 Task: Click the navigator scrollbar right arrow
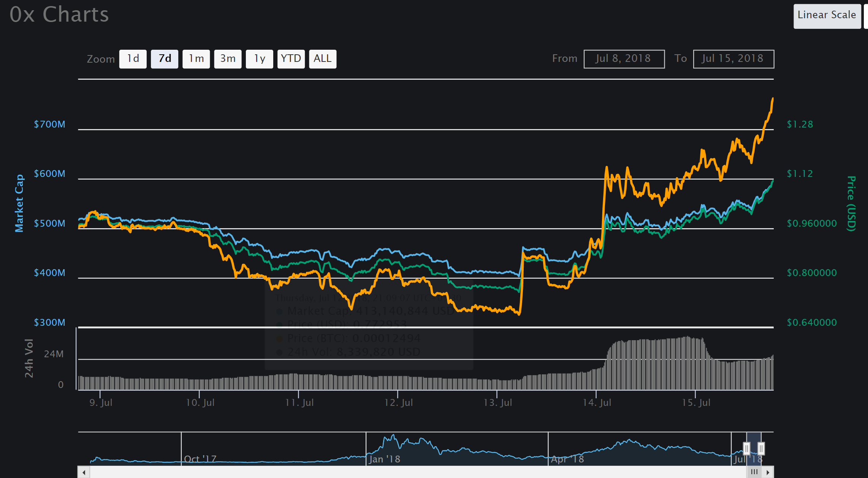(x=768, y=472)
